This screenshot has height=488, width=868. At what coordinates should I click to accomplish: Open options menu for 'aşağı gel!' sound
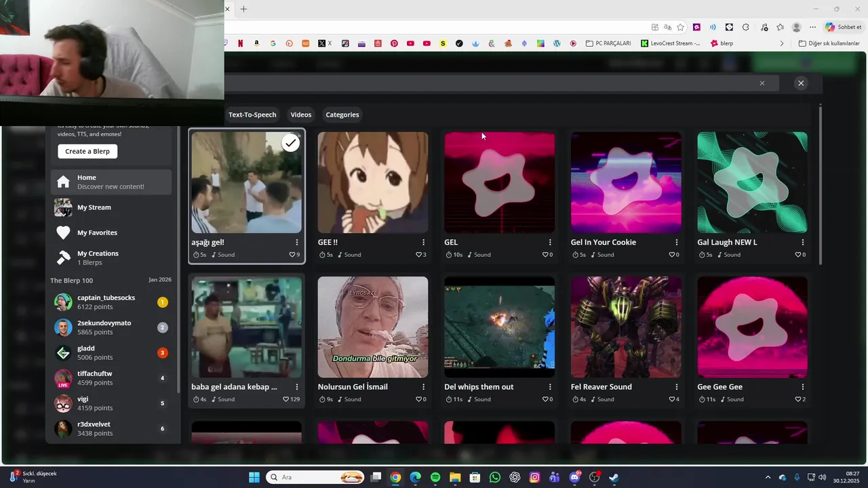[x=297, y=242]
